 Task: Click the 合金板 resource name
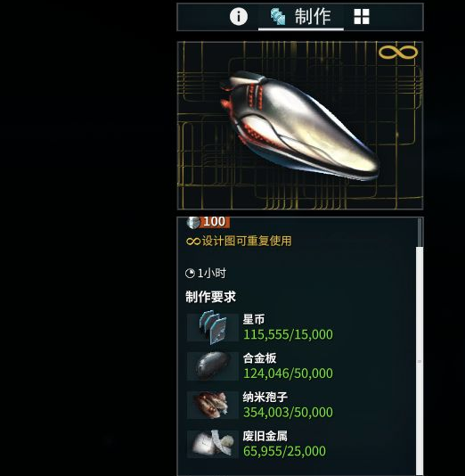[259, 358]
